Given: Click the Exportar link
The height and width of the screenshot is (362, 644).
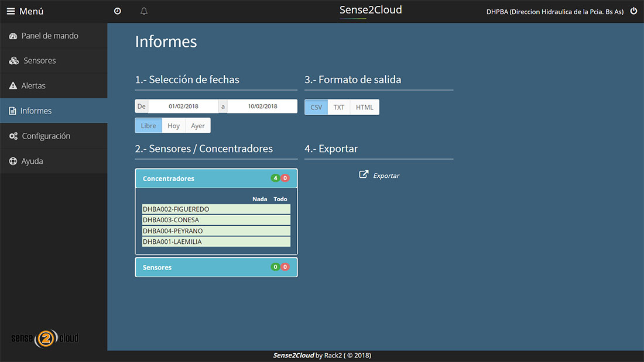Looking at the screenshot, I should [x=386, y=175].
